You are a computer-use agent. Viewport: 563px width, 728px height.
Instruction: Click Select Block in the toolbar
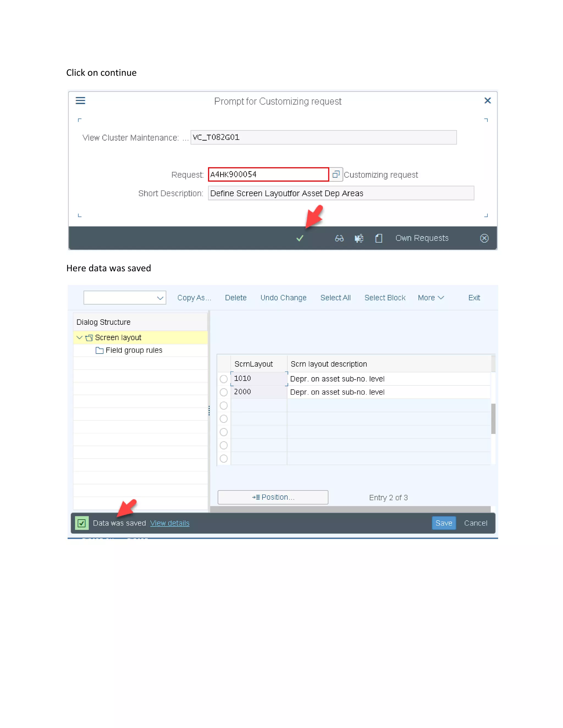coord(385,298)
